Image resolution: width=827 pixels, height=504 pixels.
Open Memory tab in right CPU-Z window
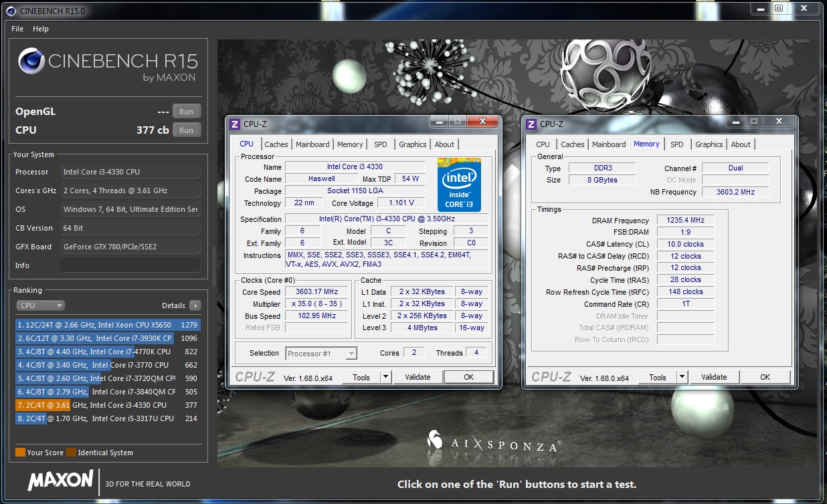[646, 144]
